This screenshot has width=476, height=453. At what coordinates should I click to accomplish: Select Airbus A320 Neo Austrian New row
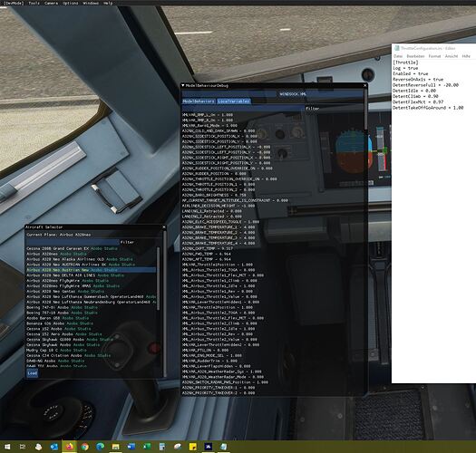[x=91, y=270]
